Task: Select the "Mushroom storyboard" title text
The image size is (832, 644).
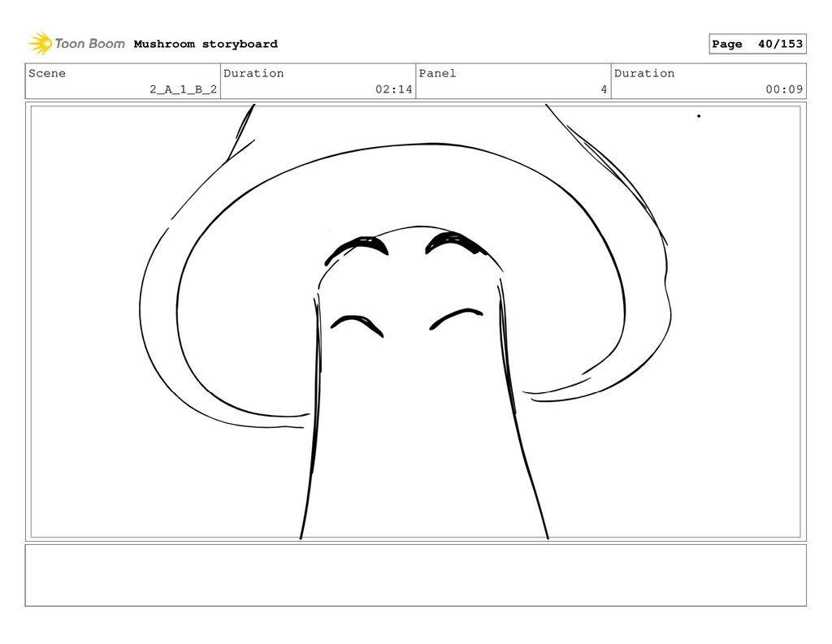Action: point(206,44)
